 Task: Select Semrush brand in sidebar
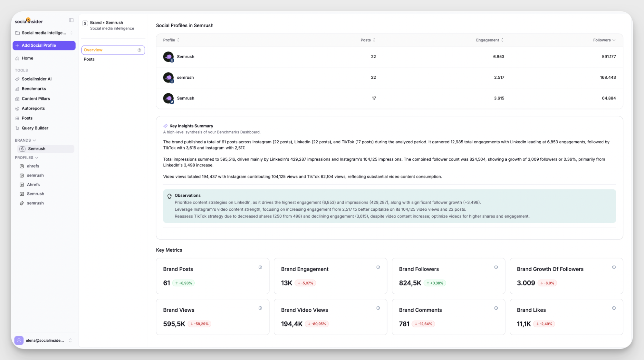[x=45, y=149]
